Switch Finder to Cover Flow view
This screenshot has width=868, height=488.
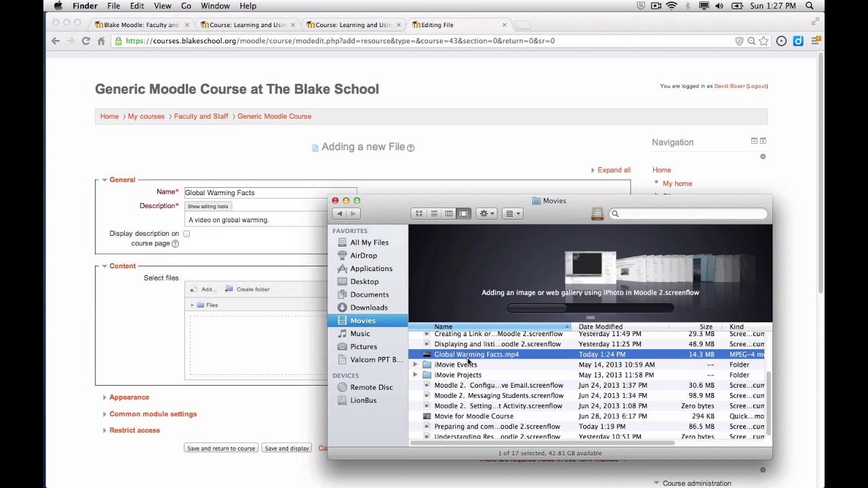click(x=464, y=213)
